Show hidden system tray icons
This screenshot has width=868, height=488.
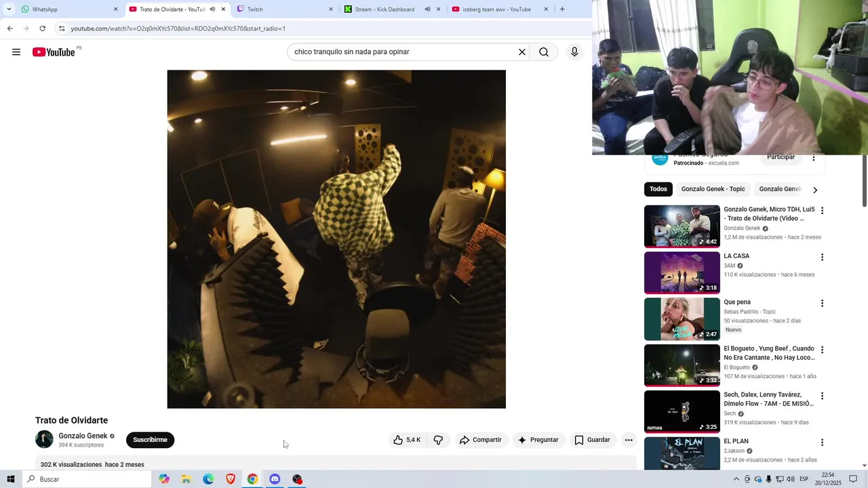click(736, 479)
